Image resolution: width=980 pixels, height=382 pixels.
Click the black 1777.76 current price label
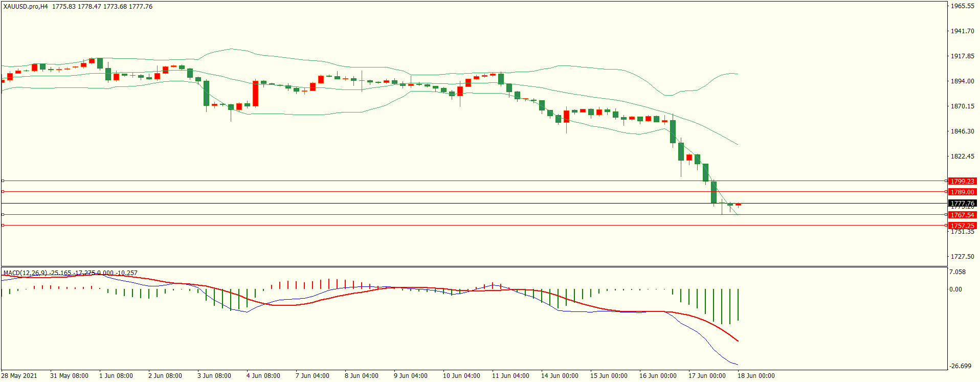[x=962, y=203]
